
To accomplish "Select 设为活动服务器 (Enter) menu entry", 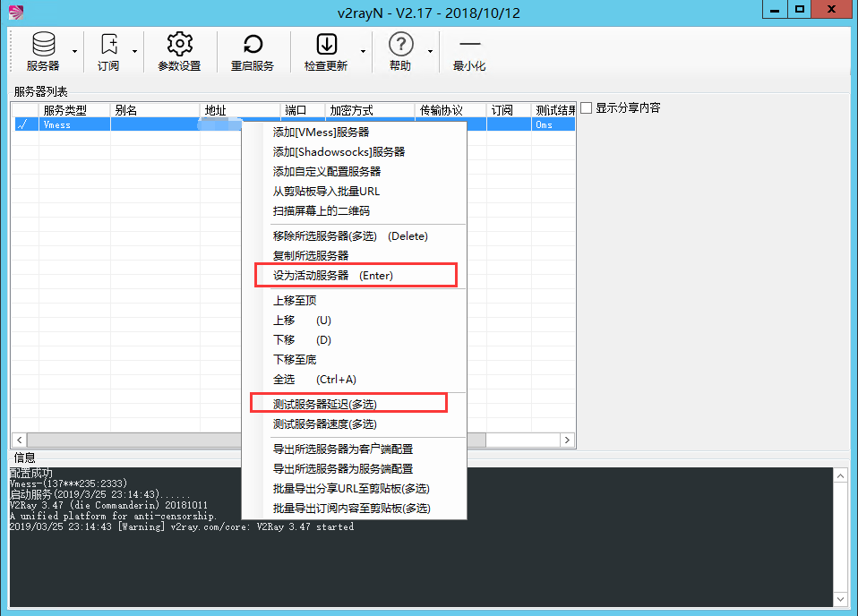I will [332, 275].
